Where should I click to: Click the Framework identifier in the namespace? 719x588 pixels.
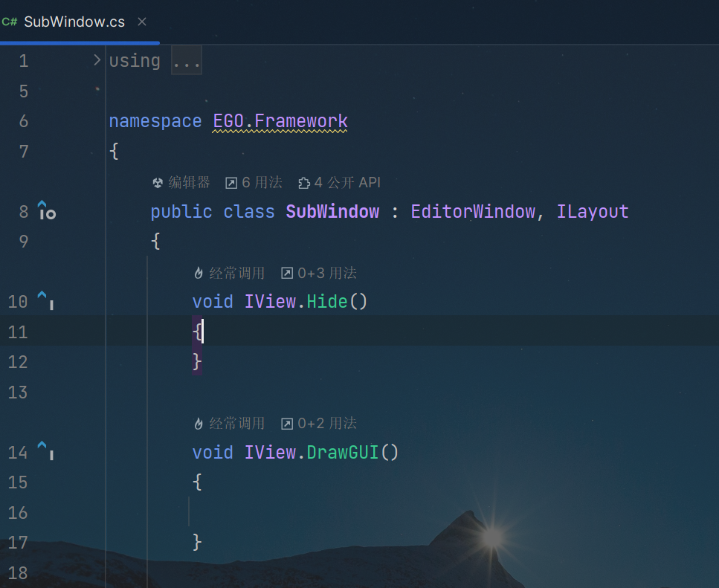click(301, 121)
